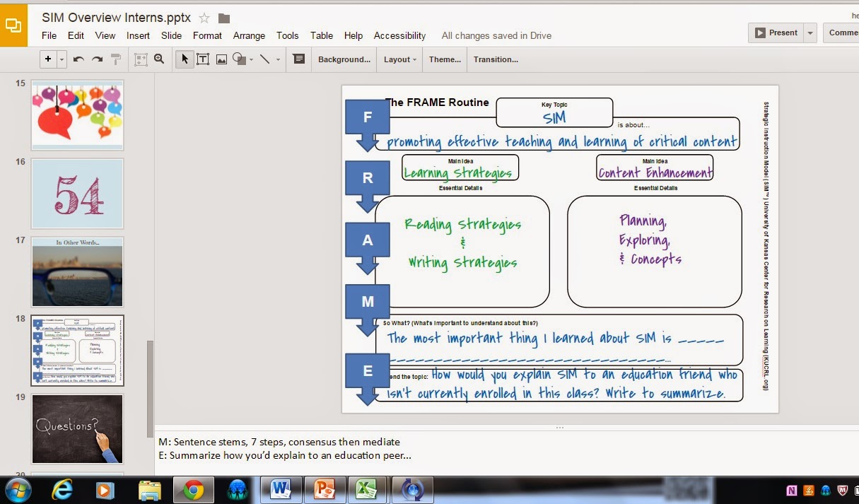The height and width of the screenshot is (504, 859).
Task: Open the new slide layout dropdown arrow
Action: (x=62, y=59)
